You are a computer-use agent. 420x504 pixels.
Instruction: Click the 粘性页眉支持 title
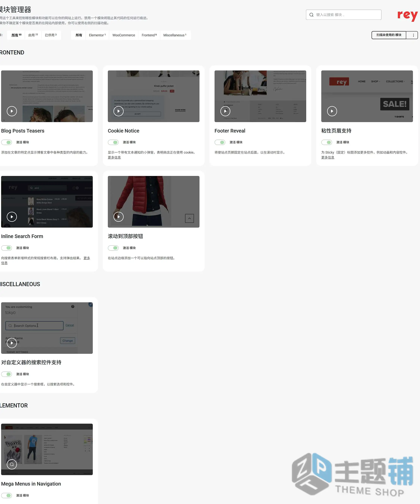click(336, 131)
